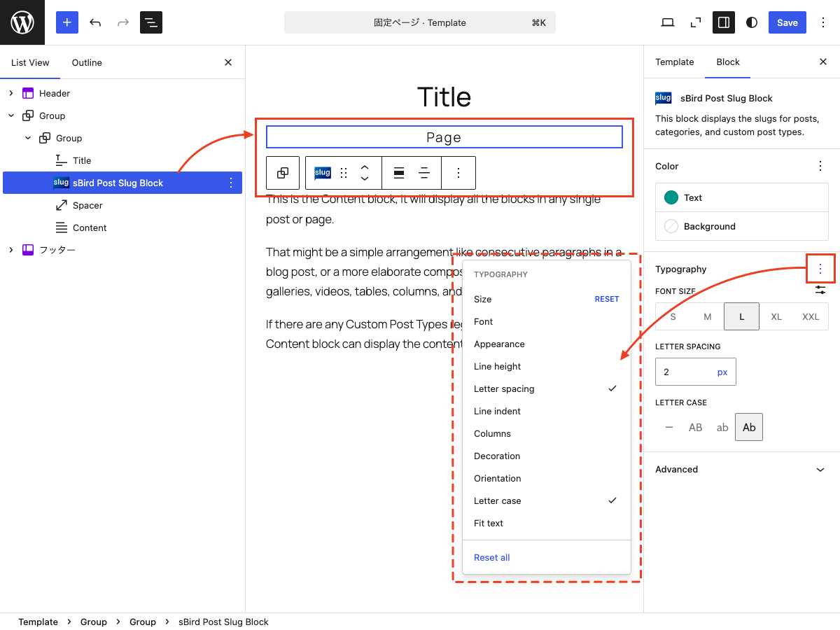Screen dimensions: 840x630
Task: Collapse the nested Group item
Action: tap(28, 138)
